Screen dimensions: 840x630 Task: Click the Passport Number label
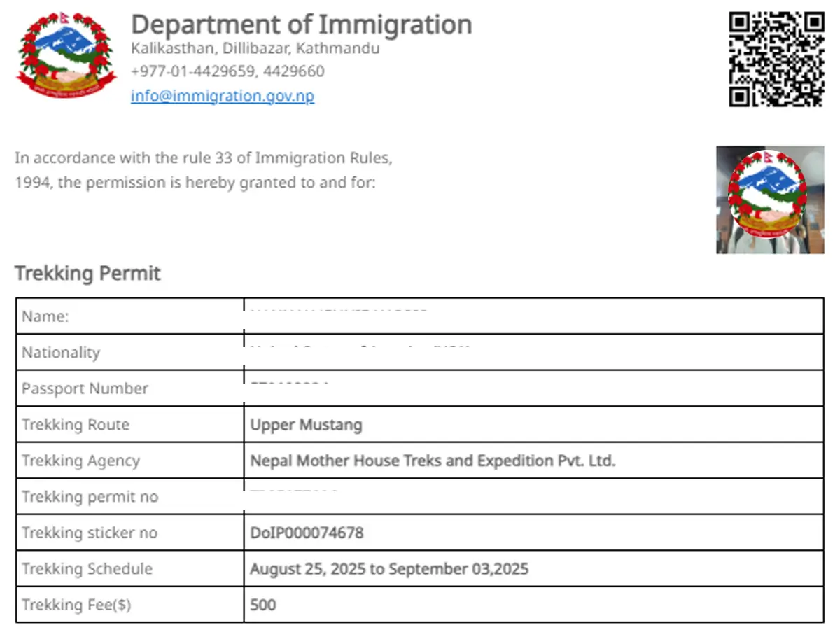[85, 389]
